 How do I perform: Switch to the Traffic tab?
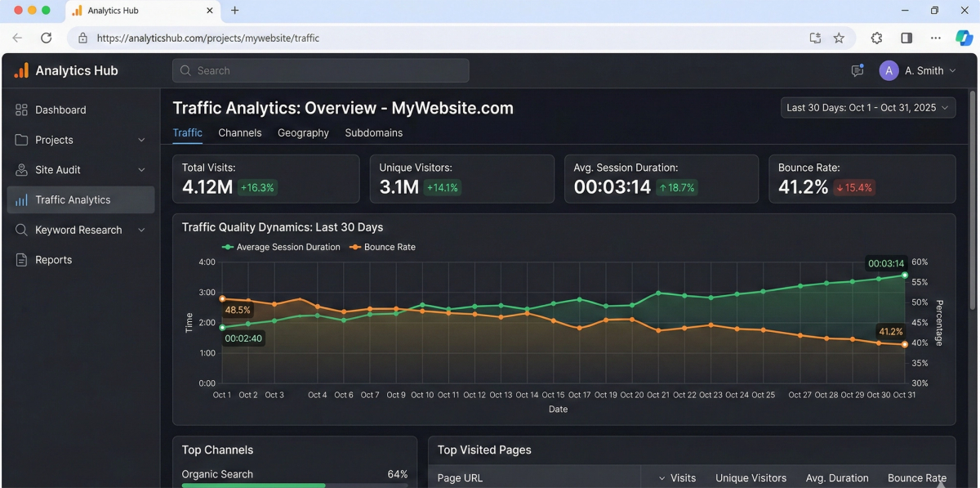click(188, 132)
